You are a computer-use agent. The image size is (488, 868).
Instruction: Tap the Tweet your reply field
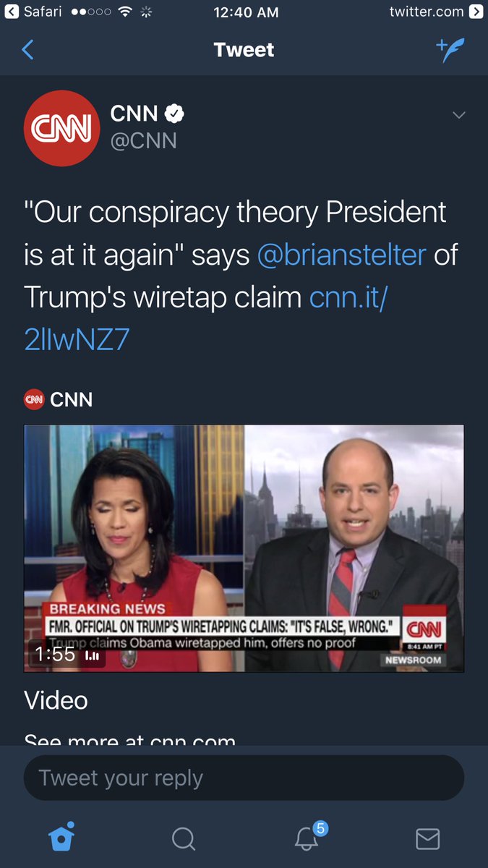pyautogui.click(x=244, y=778)
